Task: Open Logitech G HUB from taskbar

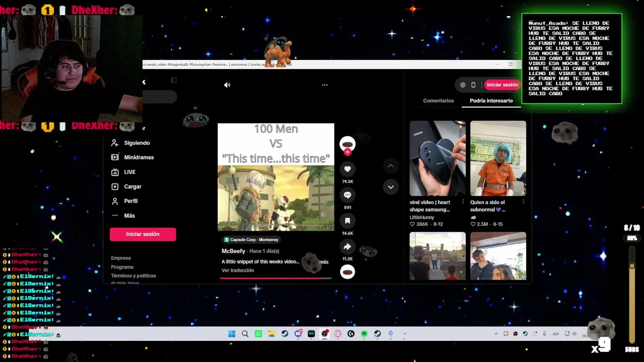Action: click(351, 334)
